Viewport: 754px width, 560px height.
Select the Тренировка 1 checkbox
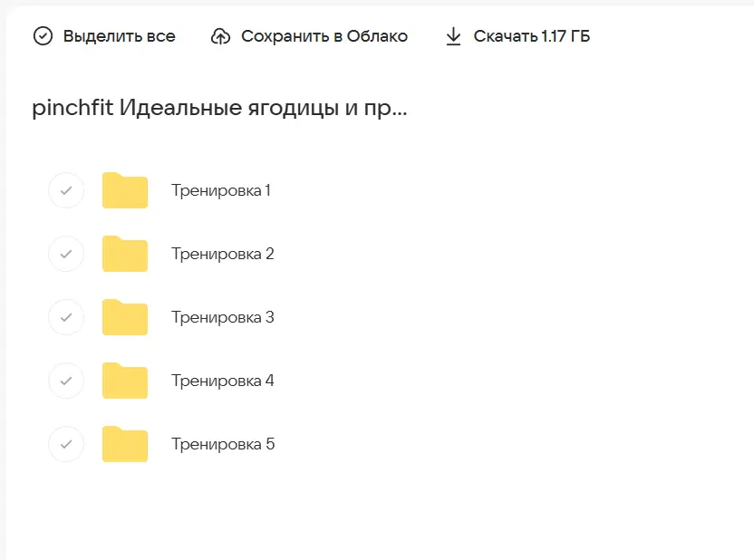coord(65,190)
